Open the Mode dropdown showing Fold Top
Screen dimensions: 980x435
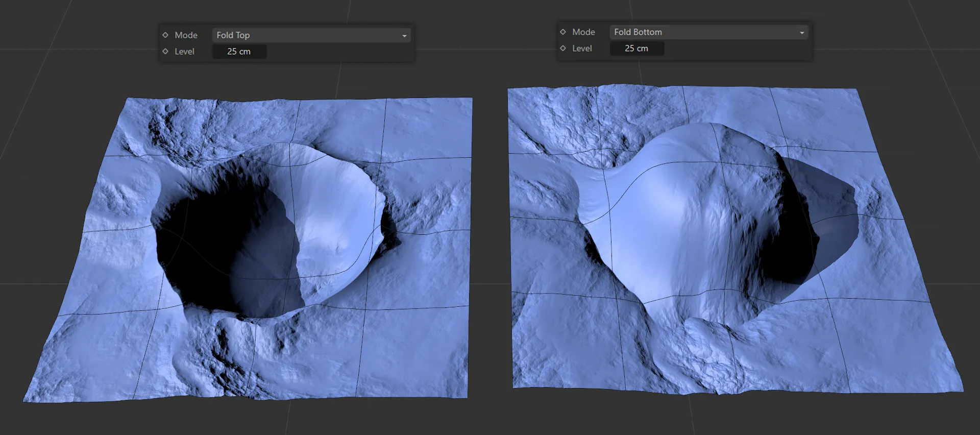[306, 35]
